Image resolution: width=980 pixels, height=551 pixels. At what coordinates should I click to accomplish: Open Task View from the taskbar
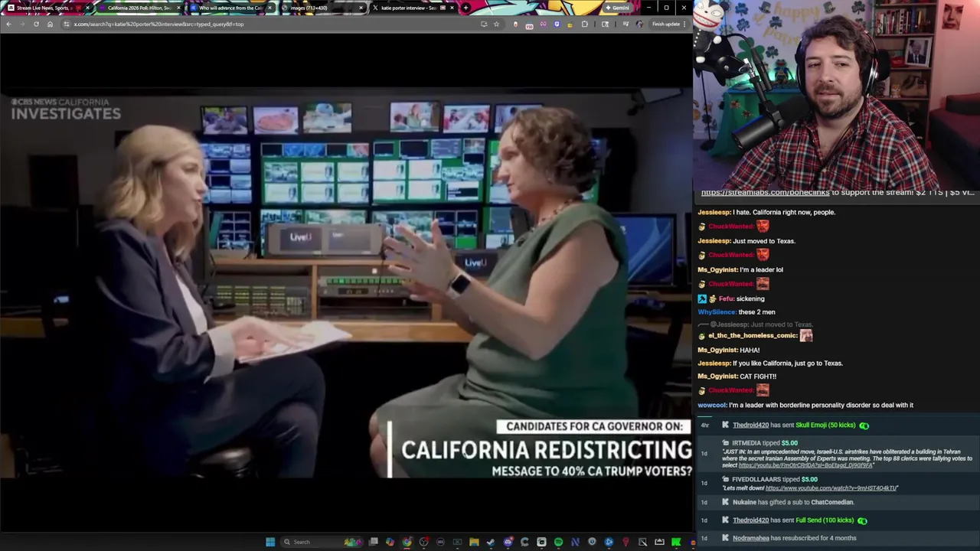(373, 542)
